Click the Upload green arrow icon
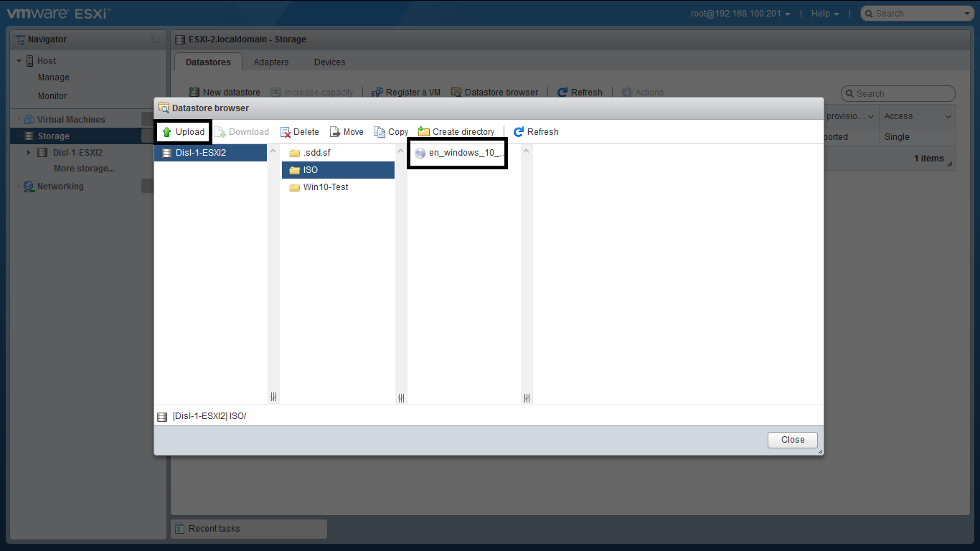The height and width of the screenshot is (551, 980). click(166, 132)
